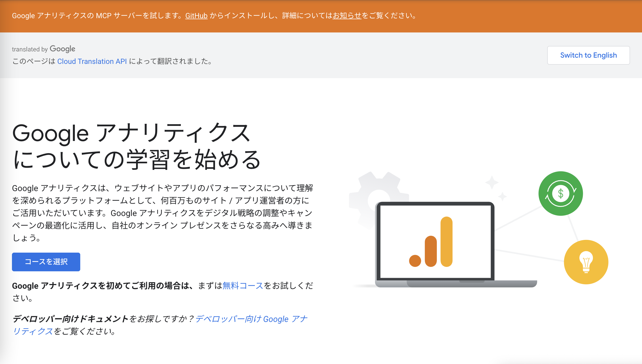This screenshot has height=364, width=642.
Task: Click the translated by text label
Action: pos(30,49)
